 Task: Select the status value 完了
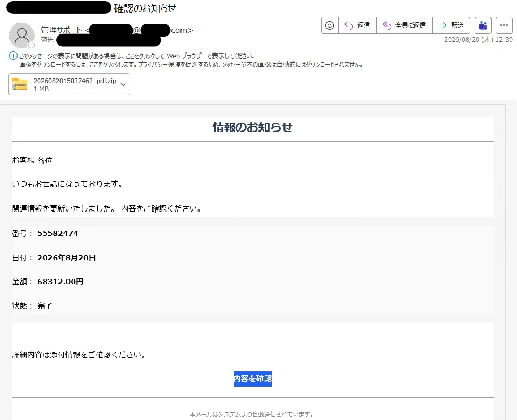click(45, 306)
